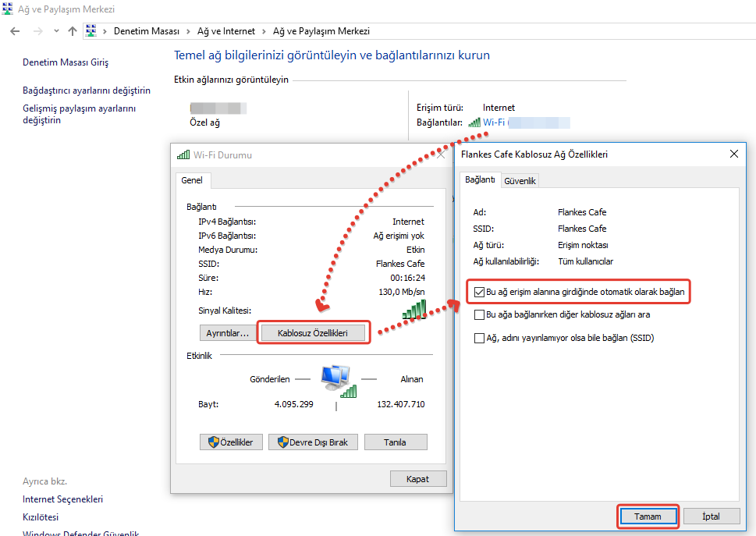Check 'diğer kablosuz ağları ara' option
The image size is (756, 536).
479,315
